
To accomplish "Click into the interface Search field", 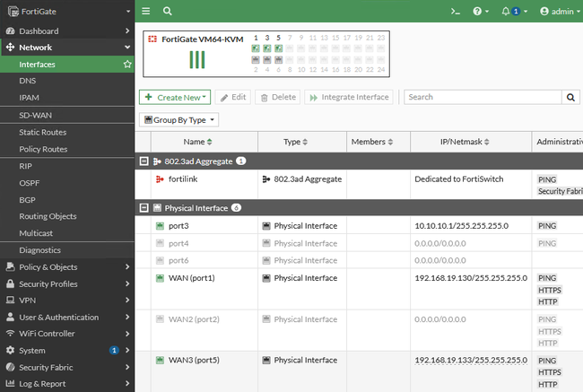I will [x=483, y=97].
